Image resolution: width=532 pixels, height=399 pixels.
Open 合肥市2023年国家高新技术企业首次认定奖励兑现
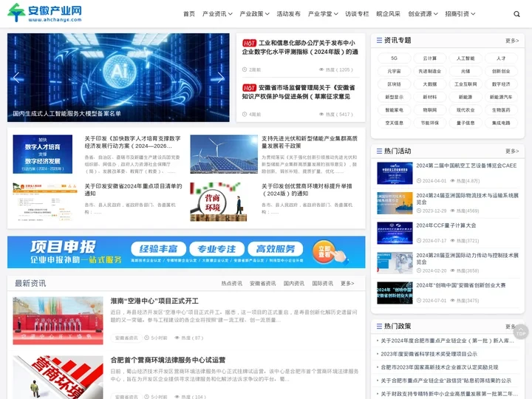click(440, 367)
